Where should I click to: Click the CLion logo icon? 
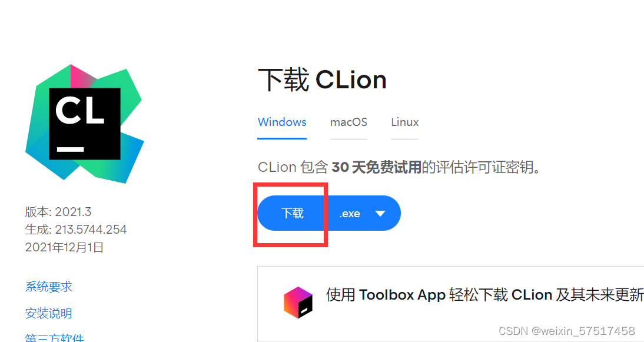[85, 124]
